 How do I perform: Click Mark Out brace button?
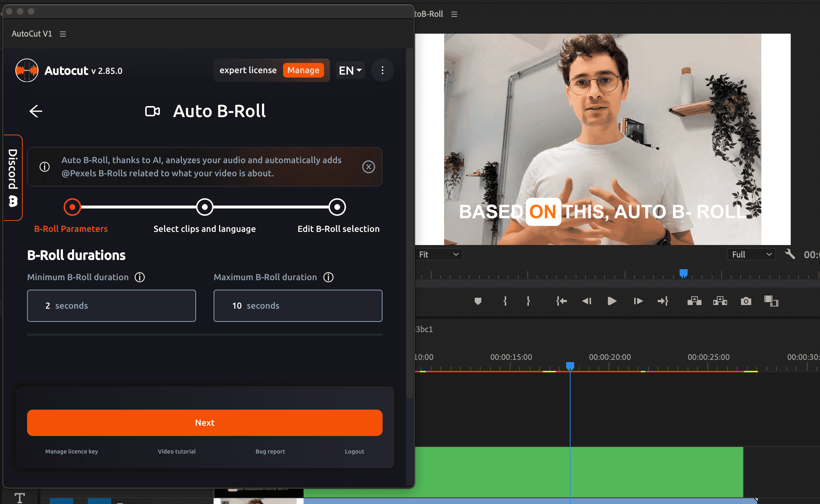[528, 301]
